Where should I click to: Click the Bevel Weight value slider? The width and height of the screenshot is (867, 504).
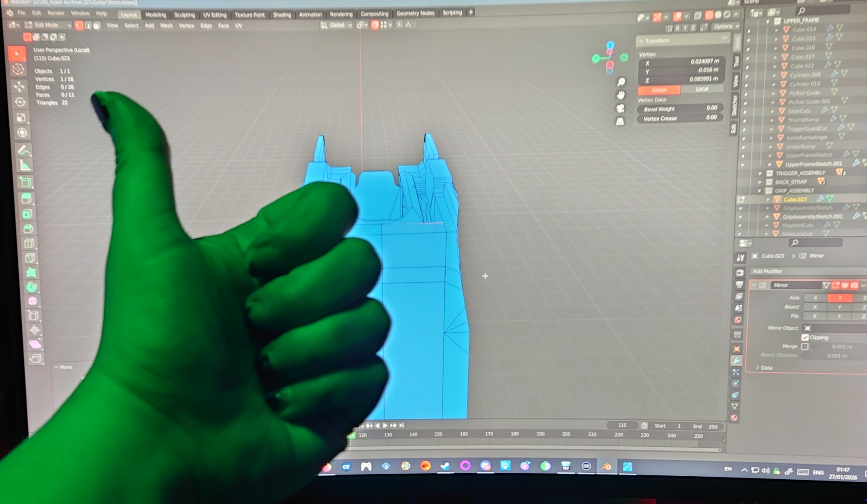(x=680, y=109)
